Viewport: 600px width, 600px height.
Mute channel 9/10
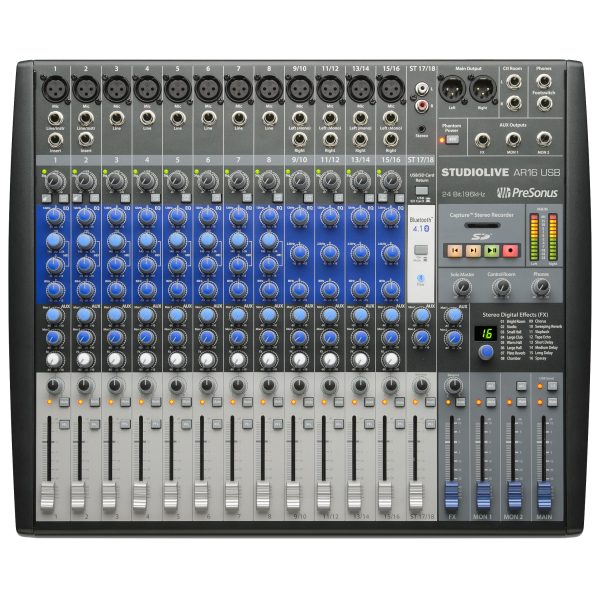click(308, 402)
